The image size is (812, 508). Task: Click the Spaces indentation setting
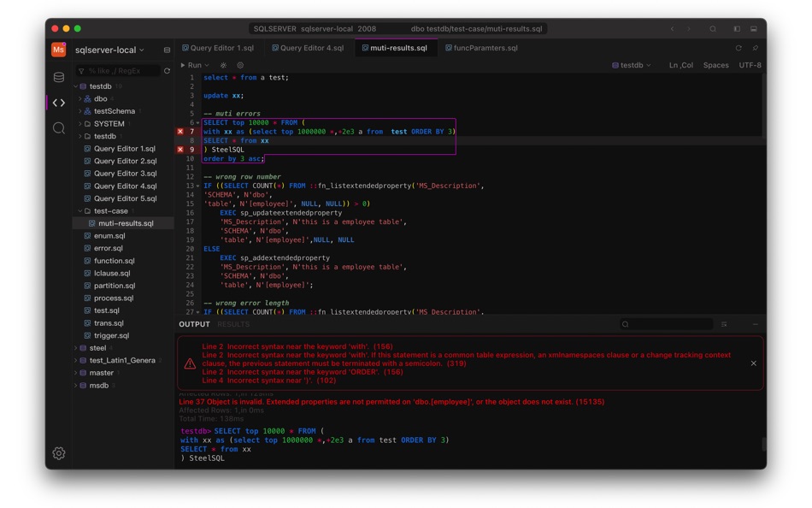pos(715,65)
